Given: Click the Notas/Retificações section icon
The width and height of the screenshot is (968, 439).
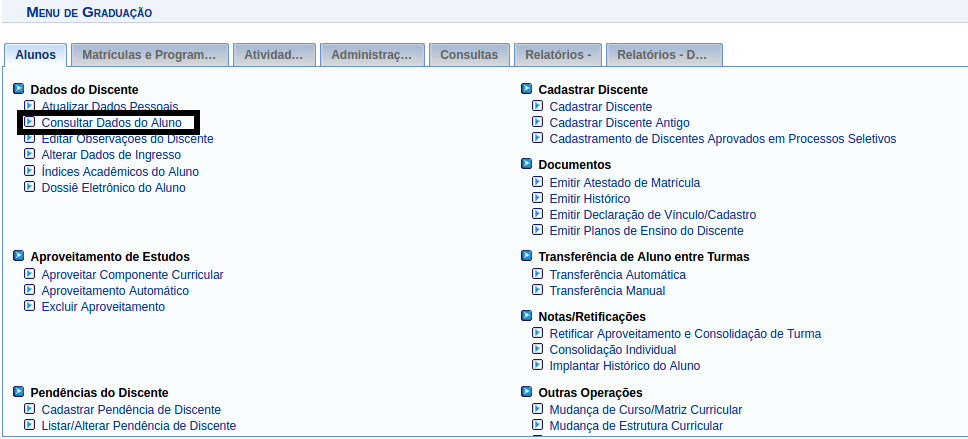Looking at the screenshot, I should coord(526,317).
